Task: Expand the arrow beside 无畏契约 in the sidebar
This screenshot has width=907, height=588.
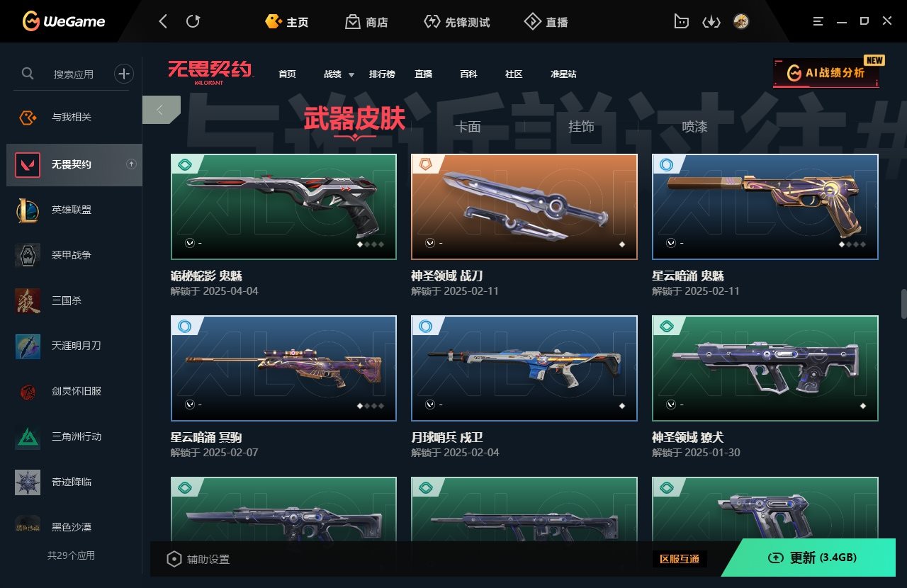Action: pyautogui.click(x=131, y=164)
